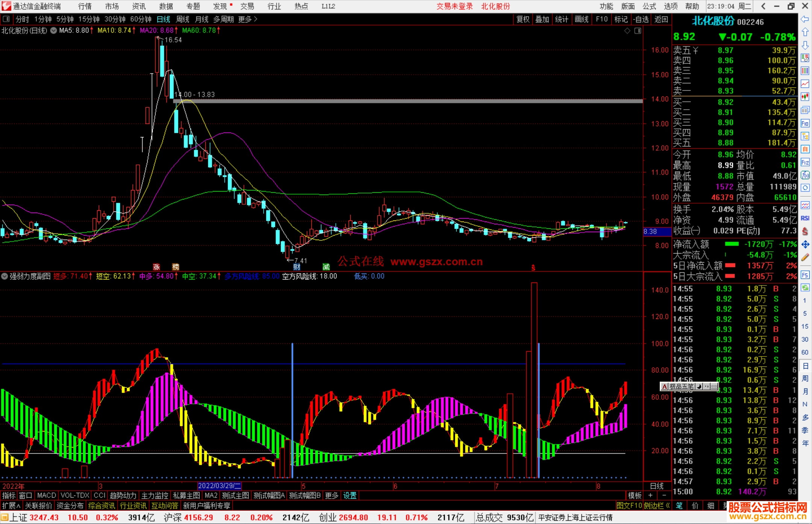Image resolution: width=812 pixels, height=524 pixels.
Task: Click the 叠加 button
Action: [x=542, y=19]
